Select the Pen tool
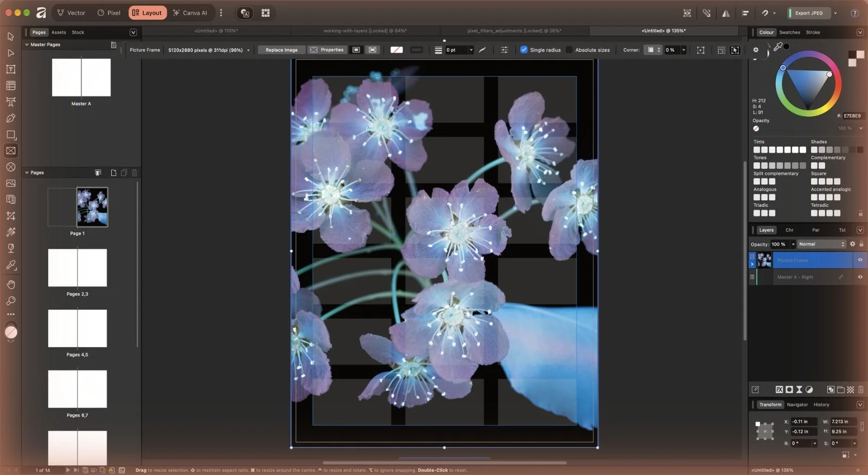This screenshot has height=475, width=868. point(10,118)
